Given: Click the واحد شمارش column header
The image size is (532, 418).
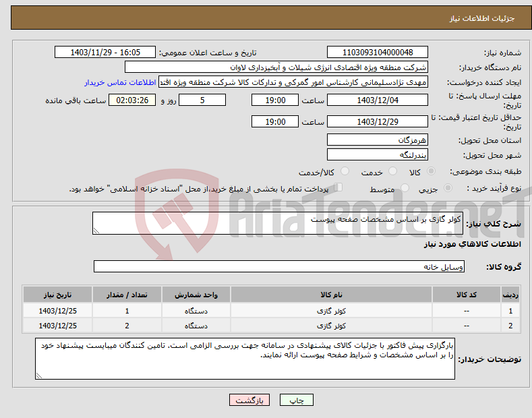Looking at the screenshot, I should click(x=196, y=295).
